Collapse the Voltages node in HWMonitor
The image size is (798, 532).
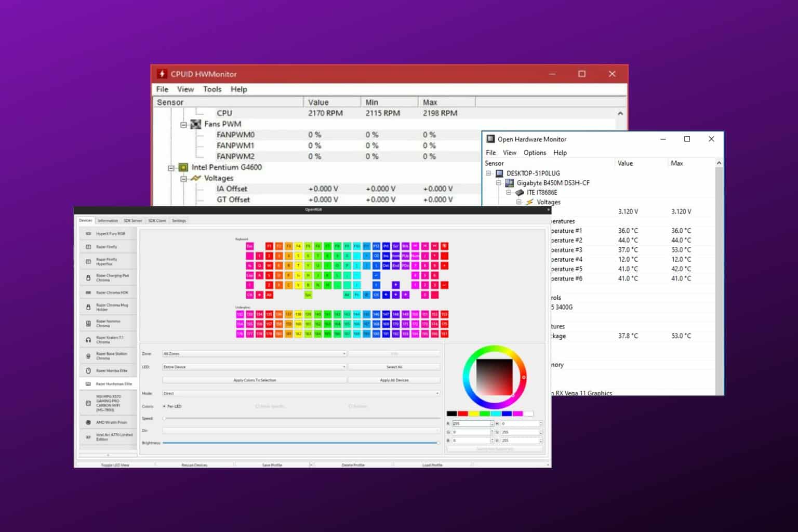coord(183,179)
